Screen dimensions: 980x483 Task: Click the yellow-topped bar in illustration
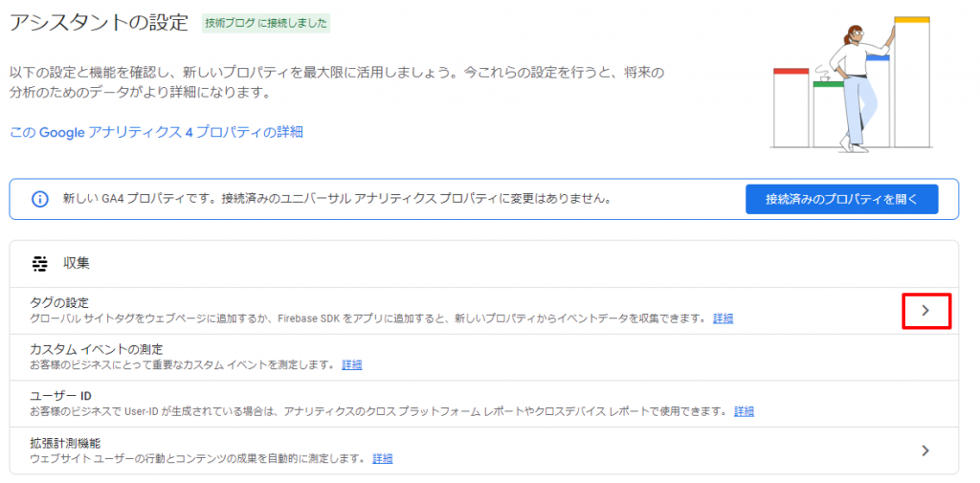(912, 81)
